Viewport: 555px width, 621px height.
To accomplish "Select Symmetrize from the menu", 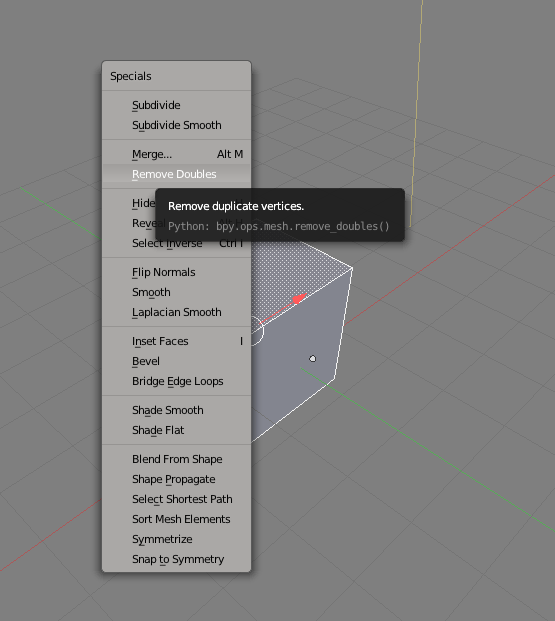I will point(176,539).
